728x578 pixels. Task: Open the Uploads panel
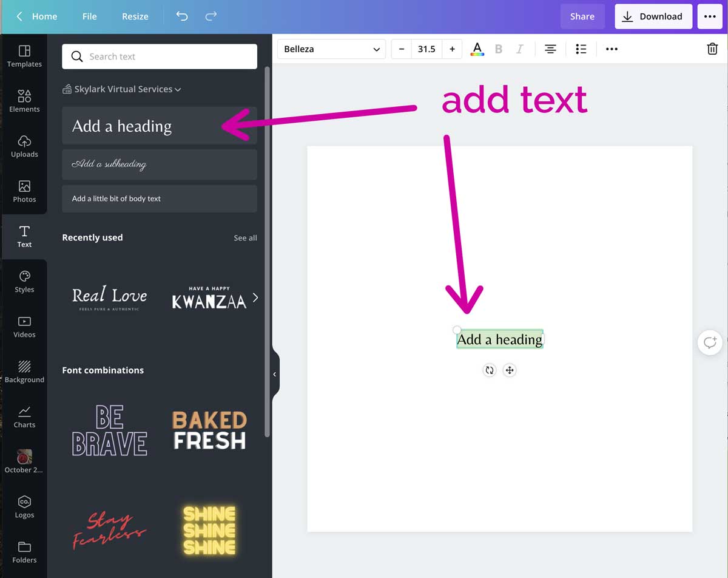click(x=24, y=146)
